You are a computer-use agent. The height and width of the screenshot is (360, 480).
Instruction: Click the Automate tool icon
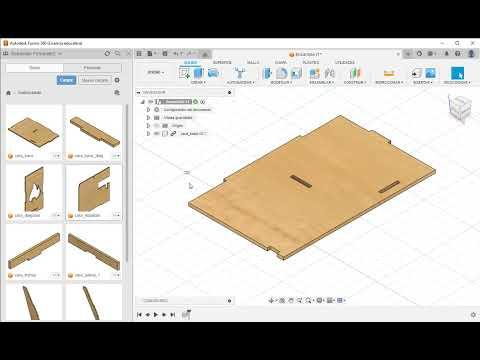tap(240, 73)
